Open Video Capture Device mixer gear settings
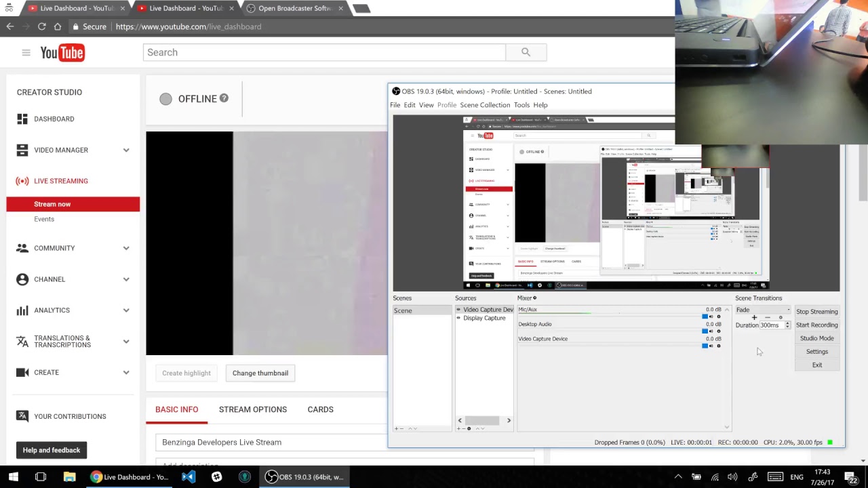The height and width of the screenshot is (488, 868). tap(719, 346)
